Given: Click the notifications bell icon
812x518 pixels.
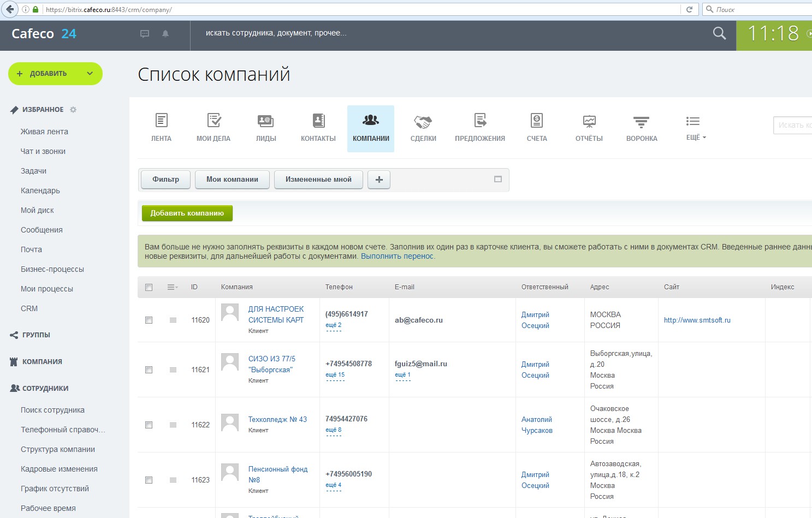Looking at the screenshot, I should [x=165, y=34].
